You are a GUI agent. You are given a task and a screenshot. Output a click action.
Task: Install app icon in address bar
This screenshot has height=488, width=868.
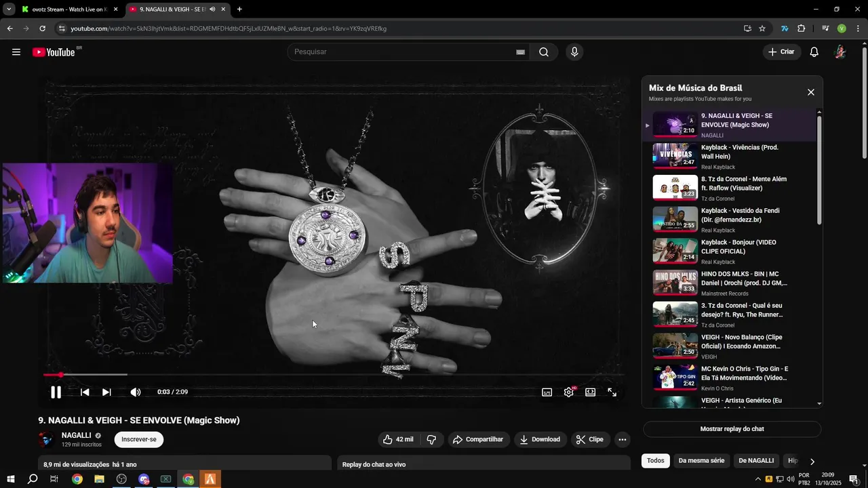point(747,28)
